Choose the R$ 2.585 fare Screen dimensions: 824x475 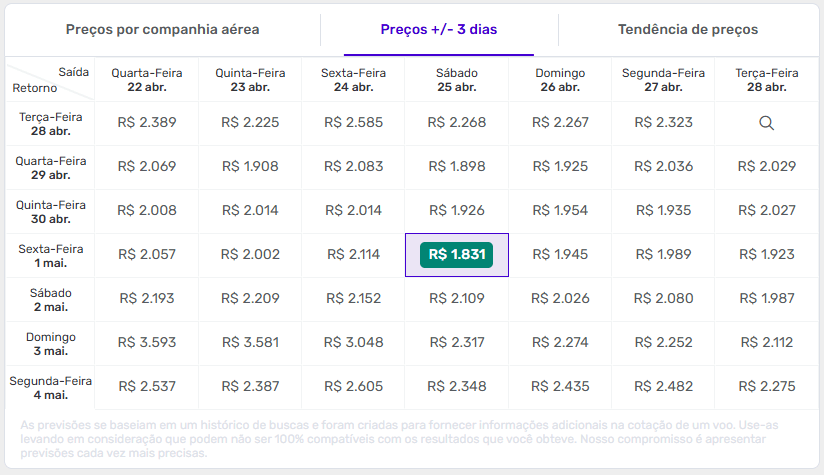(353, 123)
